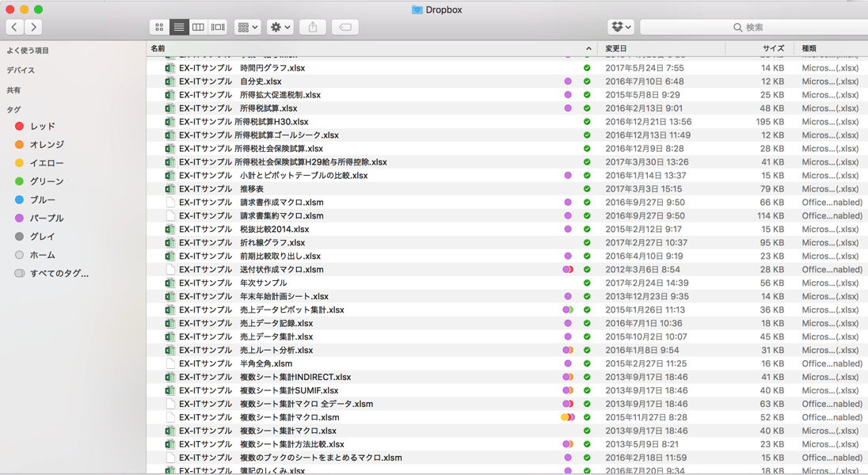The width and height of the screenshot is (868, 475).
Task: Click the よく使う項目 sidebar heading
Action: click(x=28, y=51)
